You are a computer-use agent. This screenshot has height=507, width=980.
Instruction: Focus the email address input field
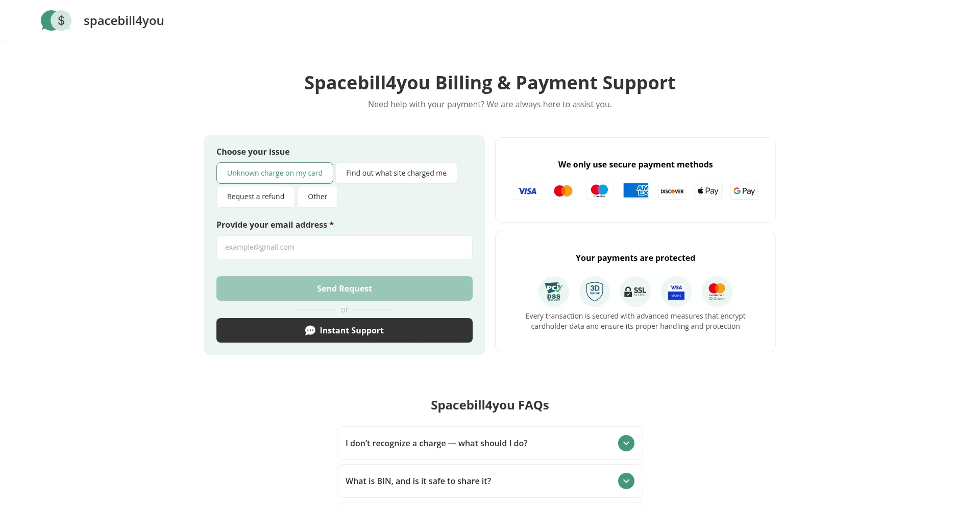(345, 248)
